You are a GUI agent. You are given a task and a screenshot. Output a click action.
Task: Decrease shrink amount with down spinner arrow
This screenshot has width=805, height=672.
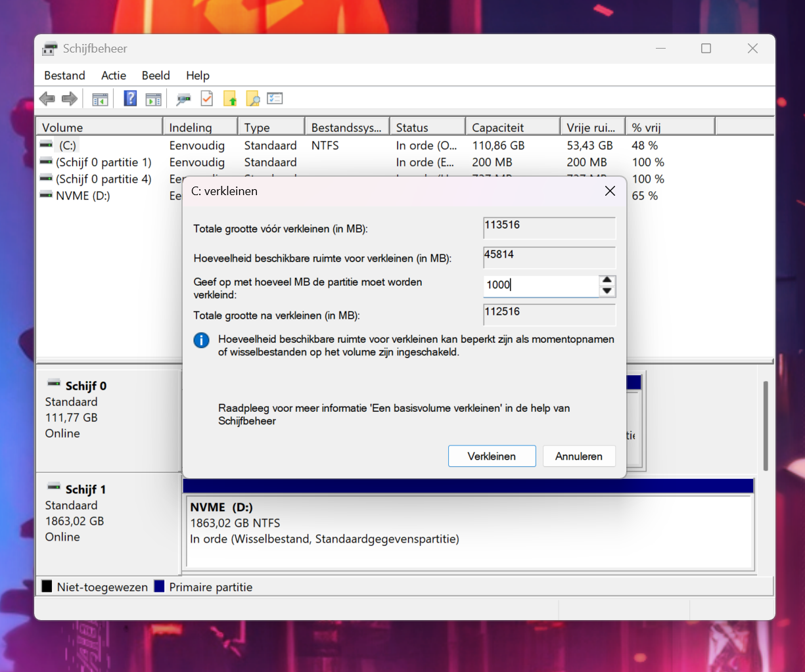click(607, 291)
